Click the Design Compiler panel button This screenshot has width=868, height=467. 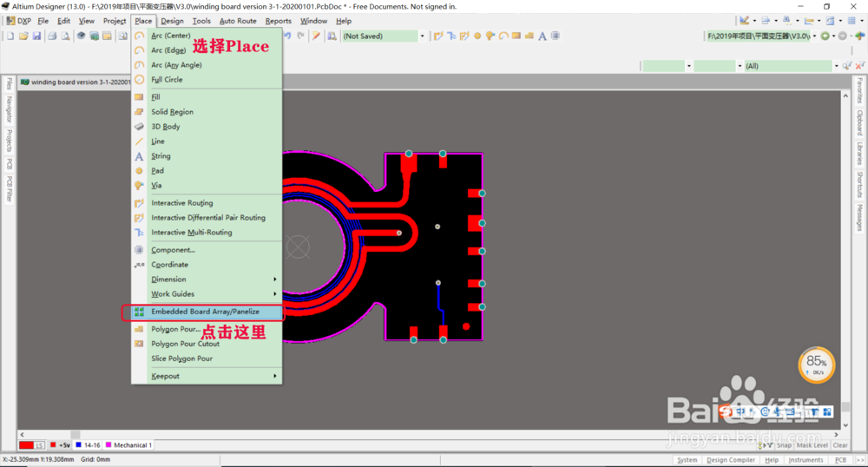click(x=731, y=460)
